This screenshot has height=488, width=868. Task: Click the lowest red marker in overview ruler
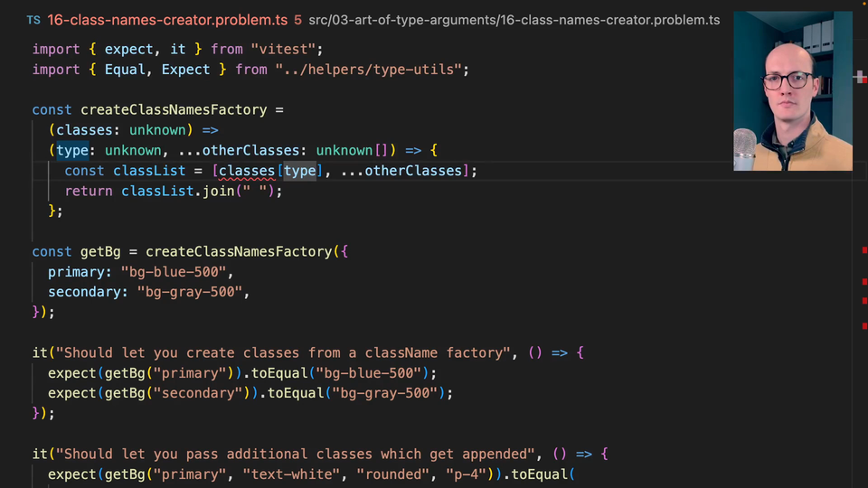coord(863,325)
